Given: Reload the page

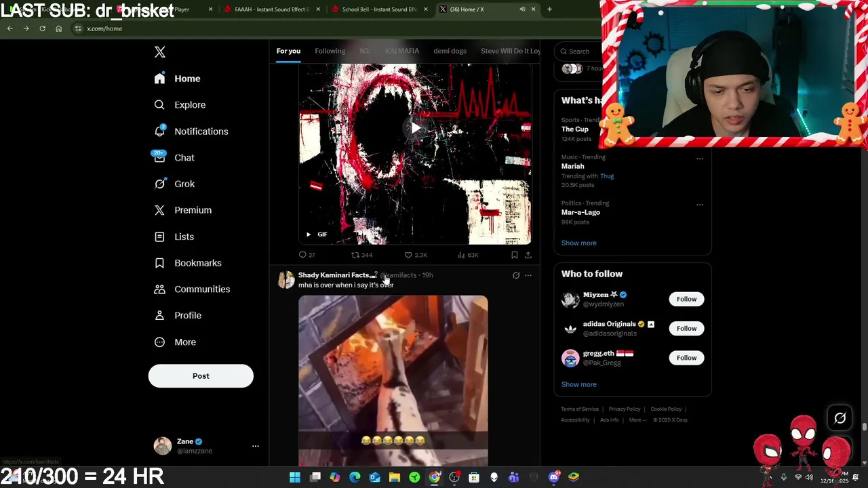Looking at the screenshot, I should pyautogui.click(x=42, y=28).
